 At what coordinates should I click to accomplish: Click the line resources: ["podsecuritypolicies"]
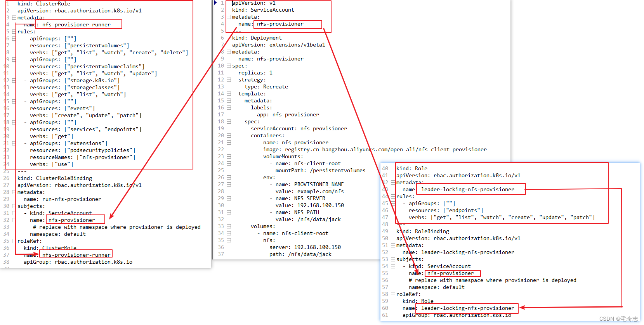(83, 150)
